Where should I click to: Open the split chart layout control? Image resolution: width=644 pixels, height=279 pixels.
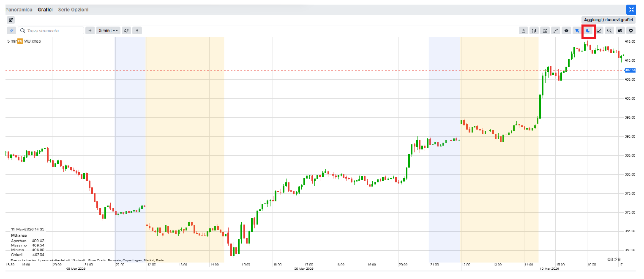tap(137, 30)
